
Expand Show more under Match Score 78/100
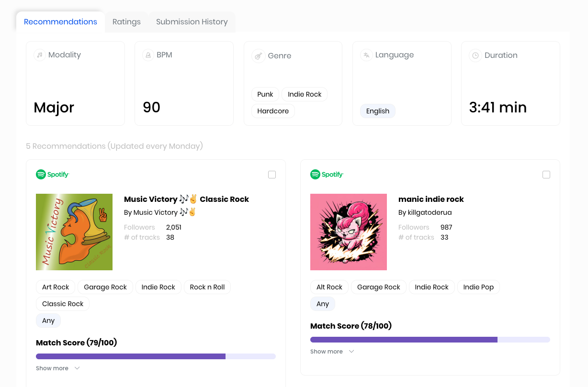(x=332, y=352)
